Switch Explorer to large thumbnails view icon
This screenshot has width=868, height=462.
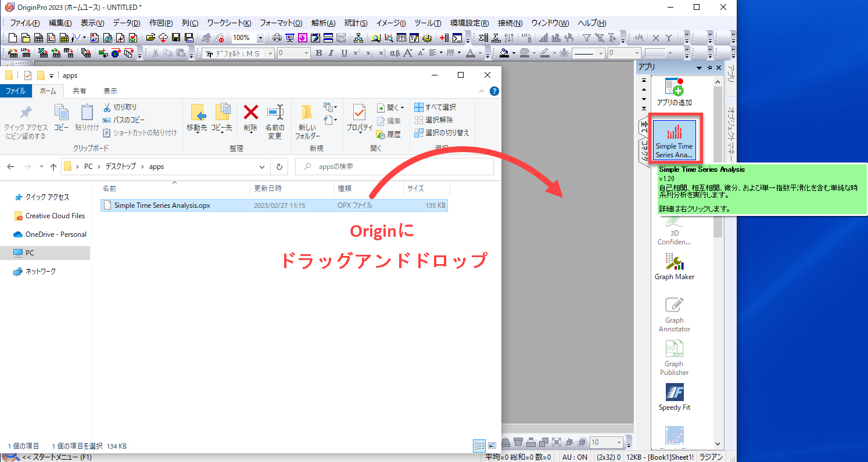[492, 446]
